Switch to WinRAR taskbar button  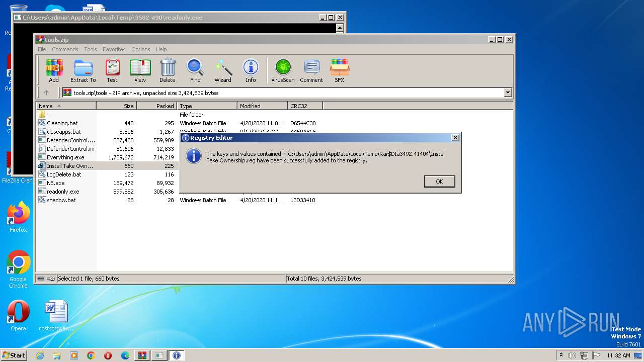[142, 355]
